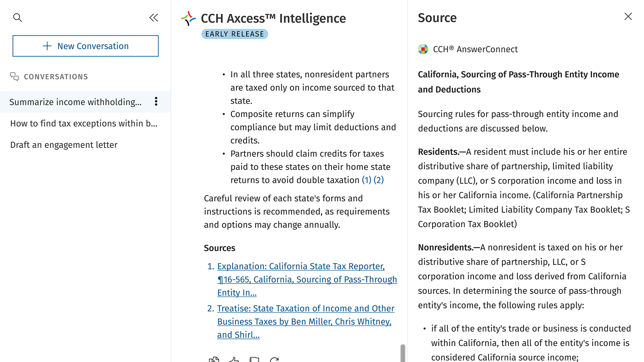Screen dimensions: 644x362
Task: Open 'How to find tax exceptions' conversation
Action: pos(84,123)
